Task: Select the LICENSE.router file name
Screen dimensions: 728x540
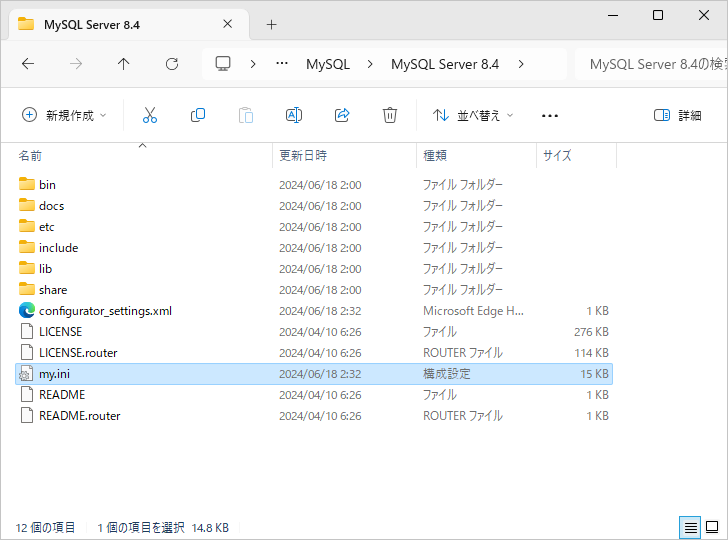Action: point(78,353)
